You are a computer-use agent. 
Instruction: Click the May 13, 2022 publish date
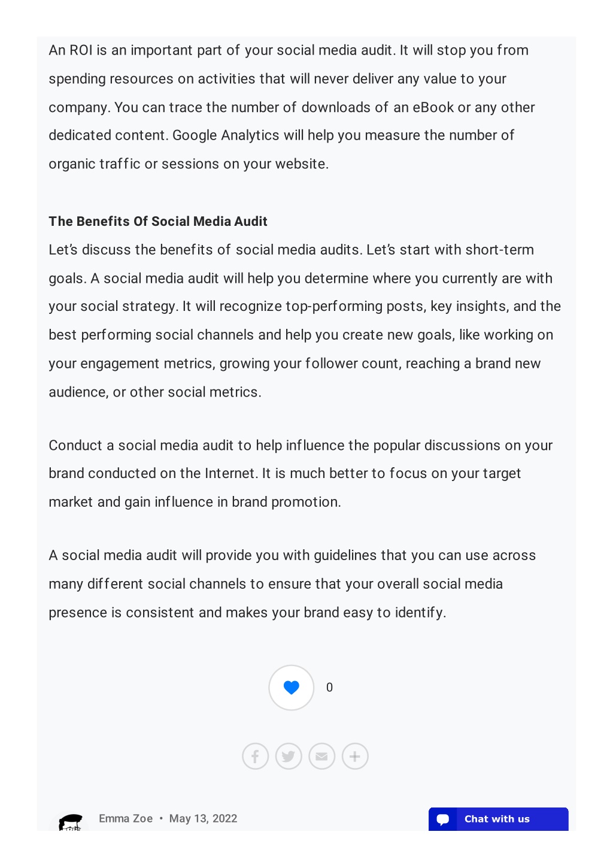point(204,818)
